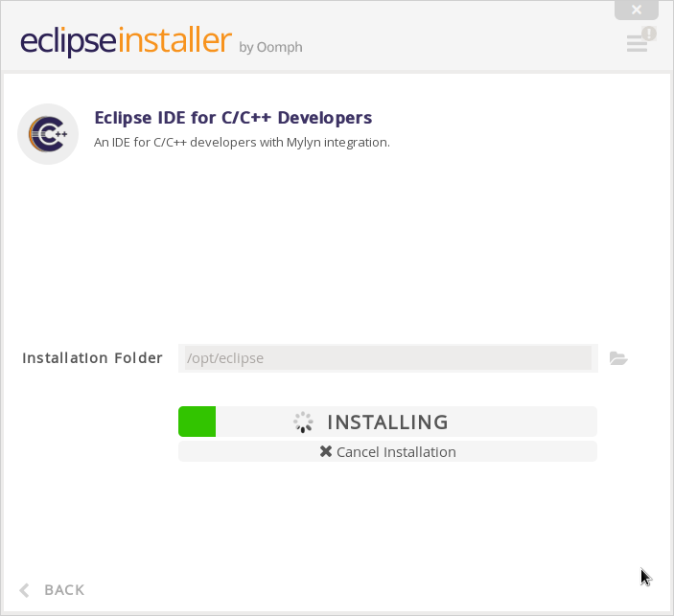Go back with the BACK button

coord(53,590)
